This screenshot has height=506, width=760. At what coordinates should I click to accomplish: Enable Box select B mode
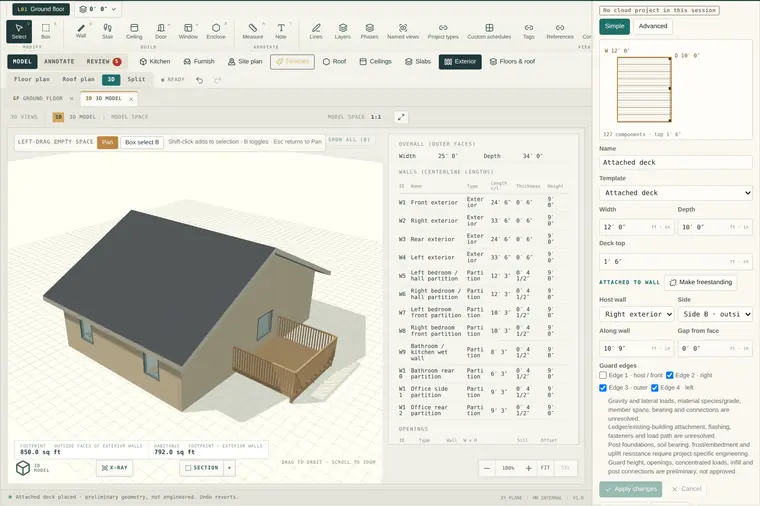click(142, 142)
